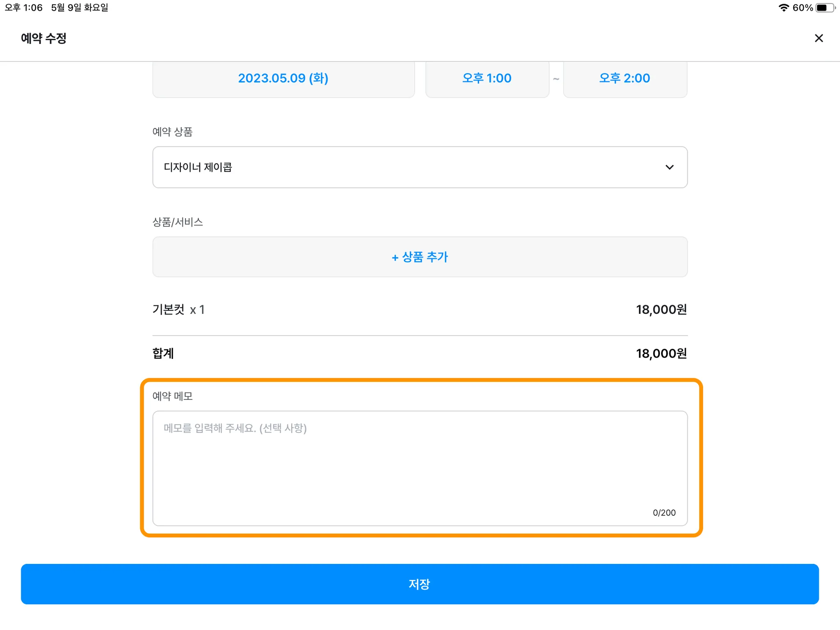The height and width of the screenshot is (630, 840).
Task: Tap the Wi-Fi status icon
Action: pos(783,8)
